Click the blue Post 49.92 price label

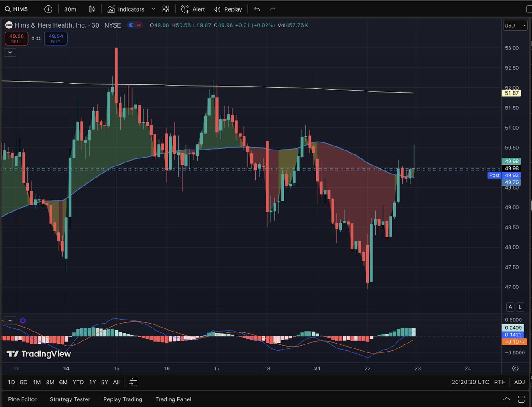click(504, 175)
